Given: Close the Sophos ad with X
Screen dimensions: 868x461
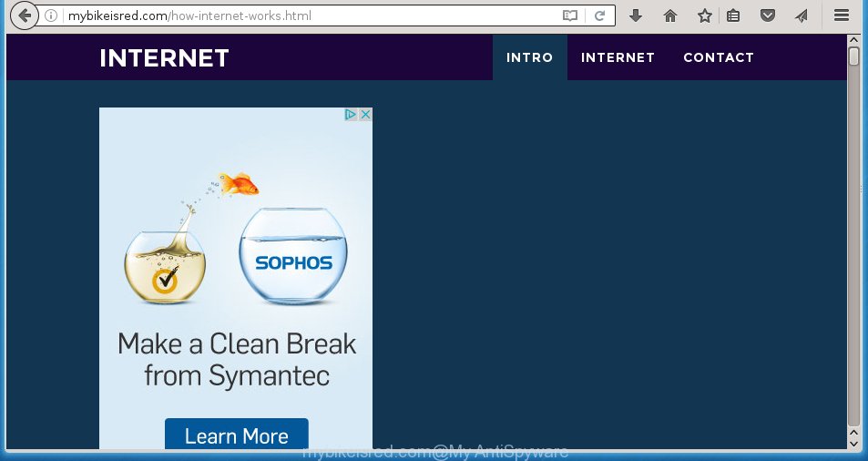Looking at the screenshot, I should pos(365,115).
